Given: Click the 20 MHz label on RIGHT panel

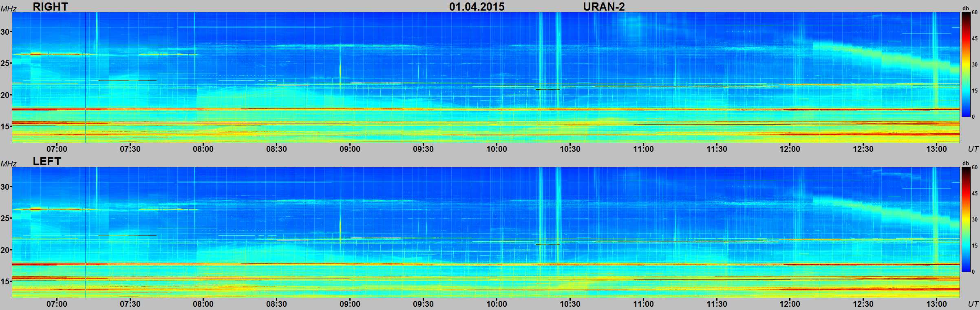Looking at the screenshot, I should pyautogui.click(x=5, y=95).
